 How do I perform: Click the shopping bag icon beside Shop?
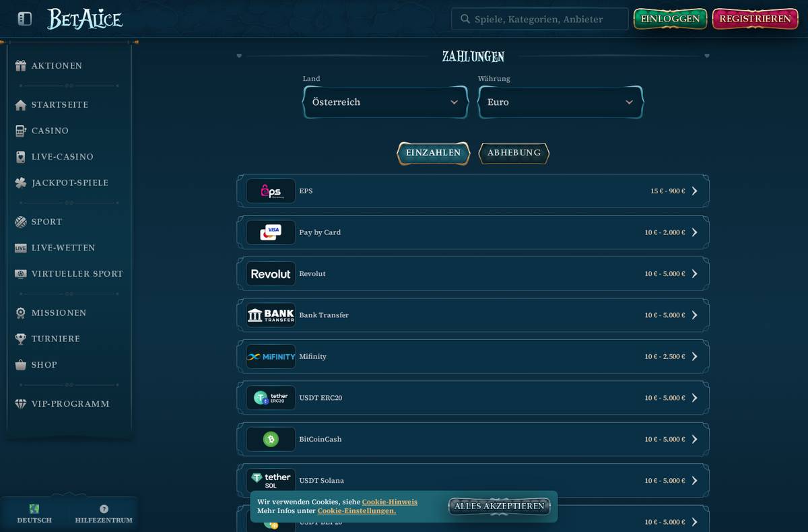(x=21, y=365)
